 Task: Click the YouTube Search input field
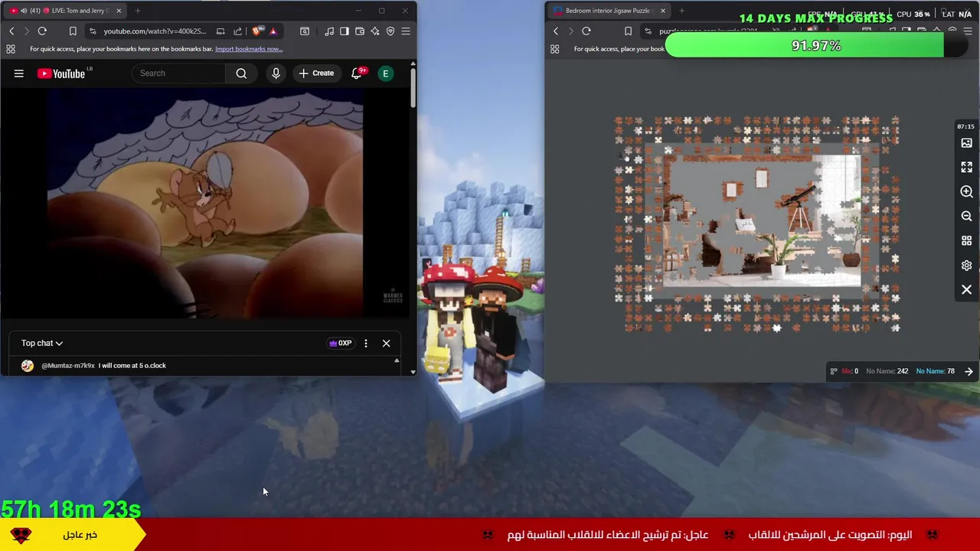click(179, 73)
